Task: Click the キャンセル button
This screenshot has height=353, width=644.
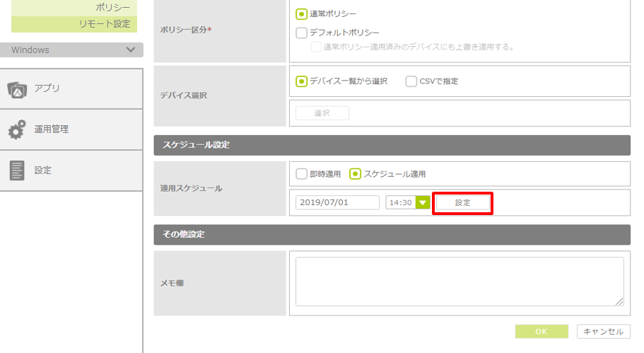Action: click(604, 332)
